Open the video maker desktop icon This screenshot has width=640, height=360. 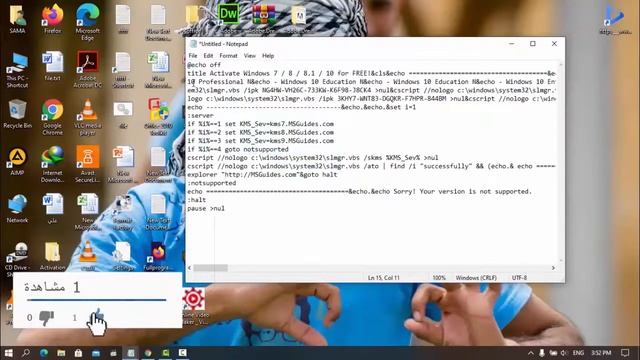[193, 306]
